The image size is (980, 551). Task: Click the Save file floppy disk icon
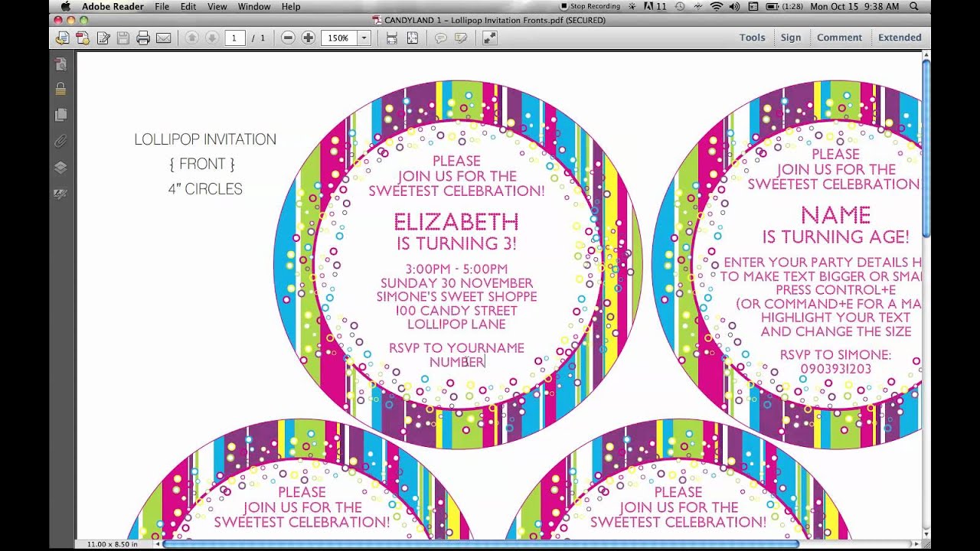click(122, 37)
